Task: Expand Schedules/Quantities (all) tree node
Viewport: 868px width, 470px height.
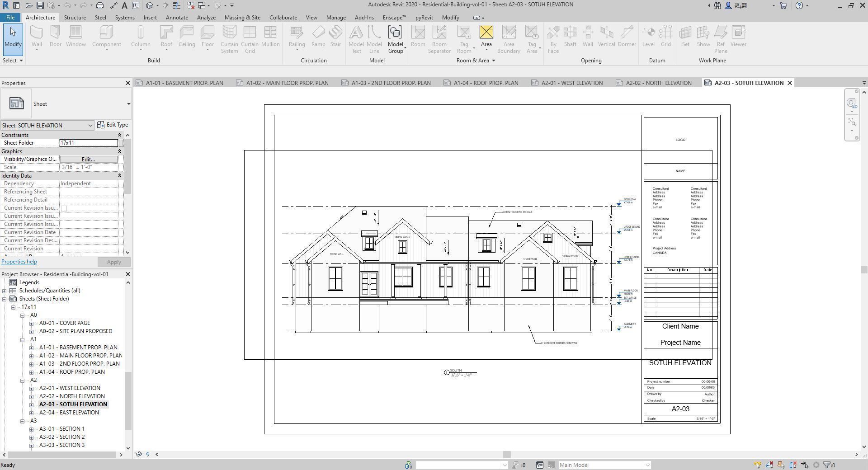Action: tap(5, 291)
